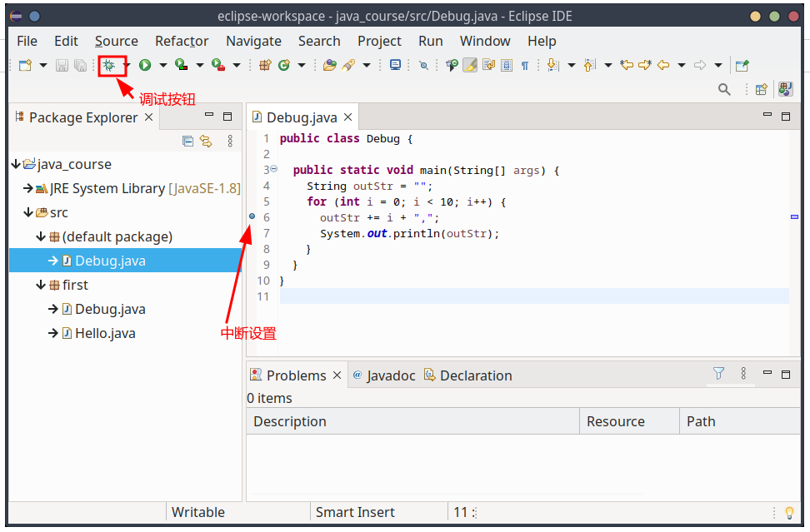The width and height of the screenshot is (810, 532).
Task: Click the filter funnel in Problems view
Action: pos(718,375)
